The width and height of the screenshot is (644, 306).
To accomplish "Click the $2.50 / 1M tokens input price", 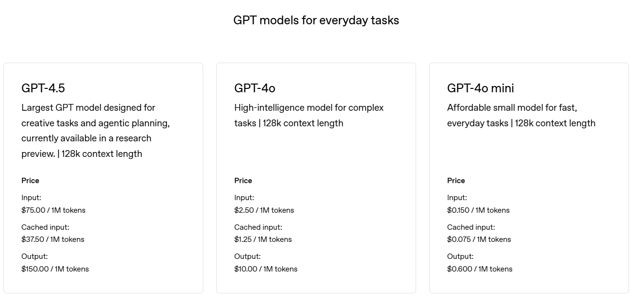I will 264,210.
